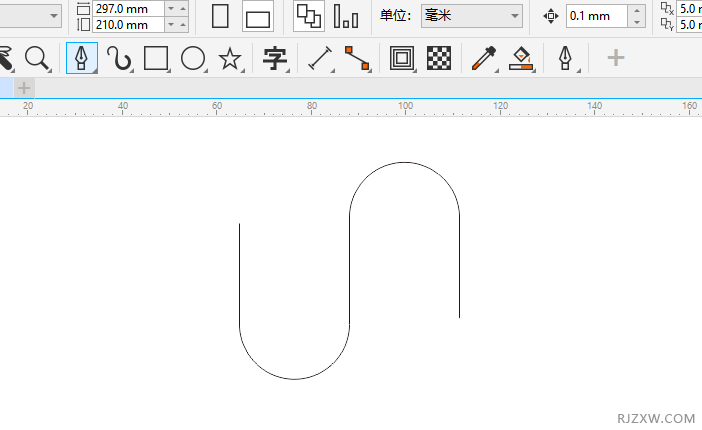Select the Connector tool
The image size is (702, 430).
(x=357, y=59)
